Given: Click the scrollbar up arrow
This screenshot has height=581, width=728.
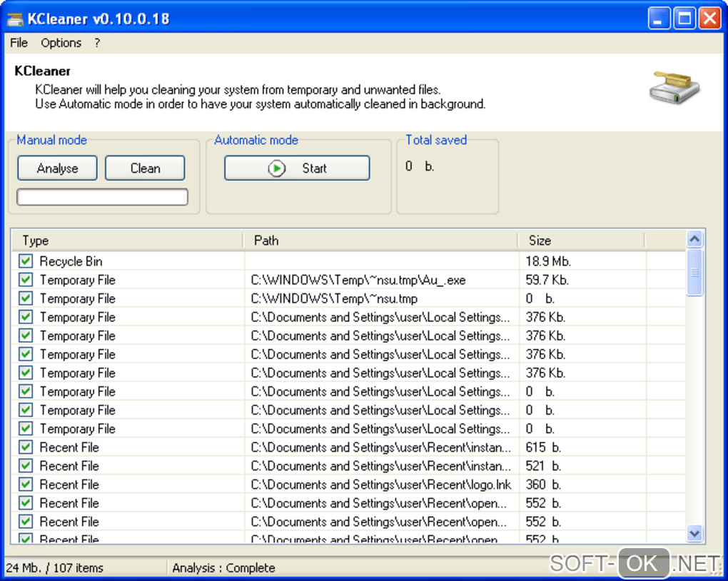Looking at the screenshot, I should click(x=694, y=239).
